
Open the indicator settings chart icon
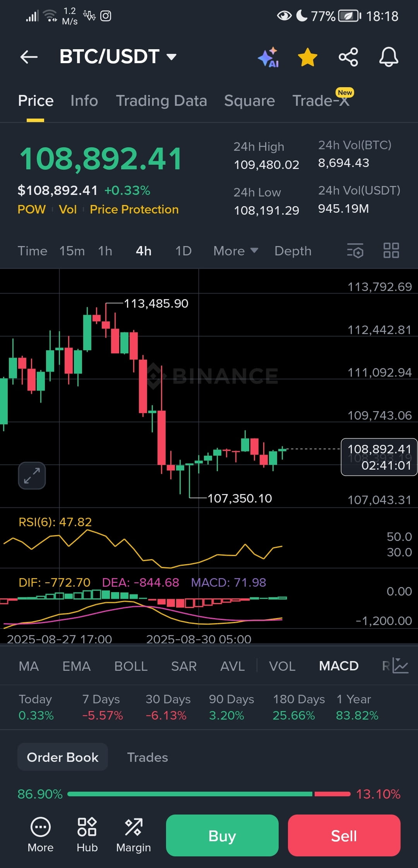coord(401,666)
